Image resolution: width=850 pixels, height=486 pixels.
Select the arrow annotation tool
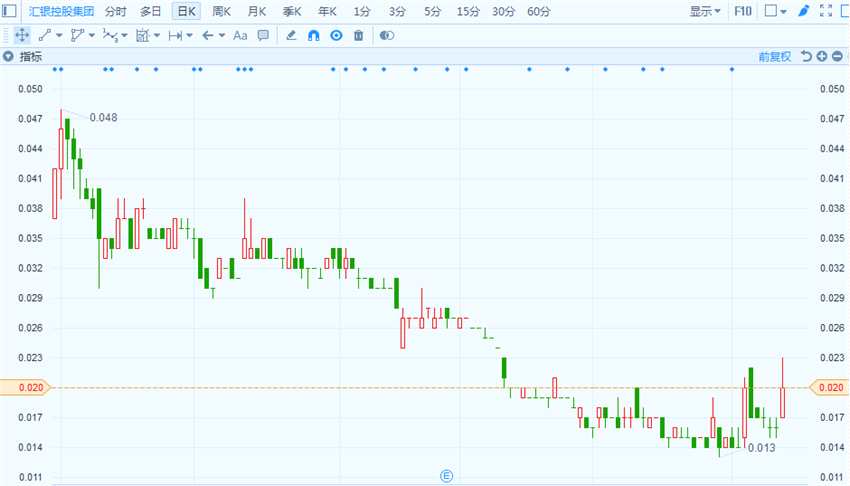point(208,36)
